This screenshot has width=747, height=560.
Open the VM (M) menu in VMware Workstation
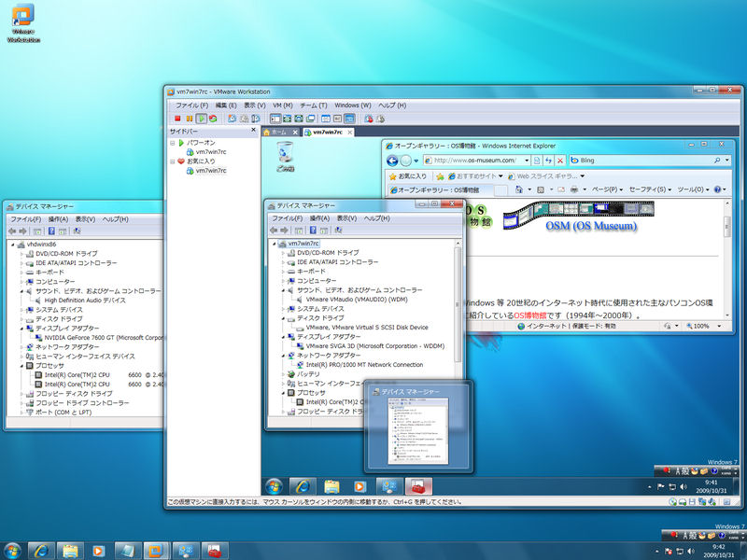(283, 105)
